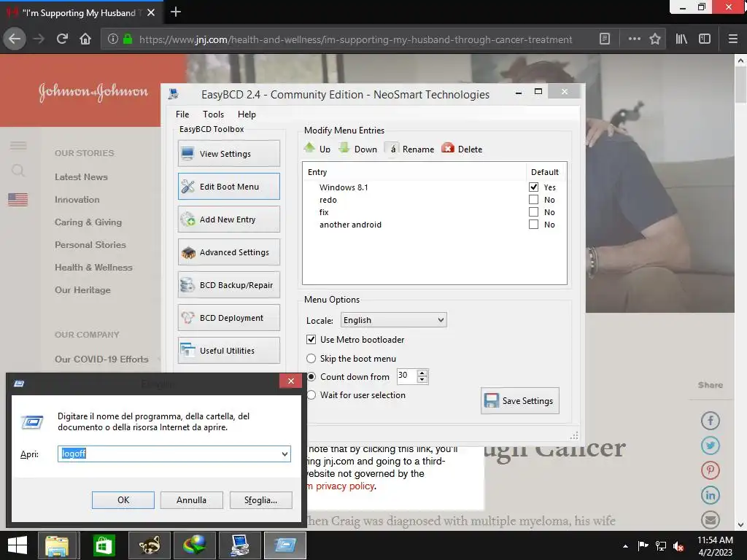The width and height of the screenshot is (747, 560).
Task: Set redo entry as default
Action: point(533,200)
